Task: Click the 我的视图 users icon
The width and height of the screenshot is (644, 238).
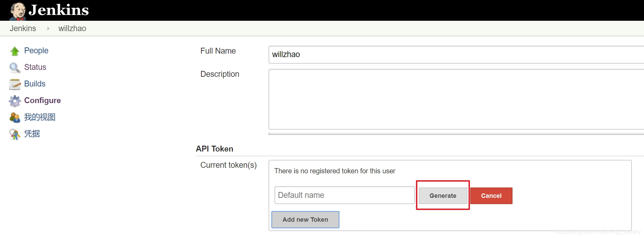Action: point(15,118)
